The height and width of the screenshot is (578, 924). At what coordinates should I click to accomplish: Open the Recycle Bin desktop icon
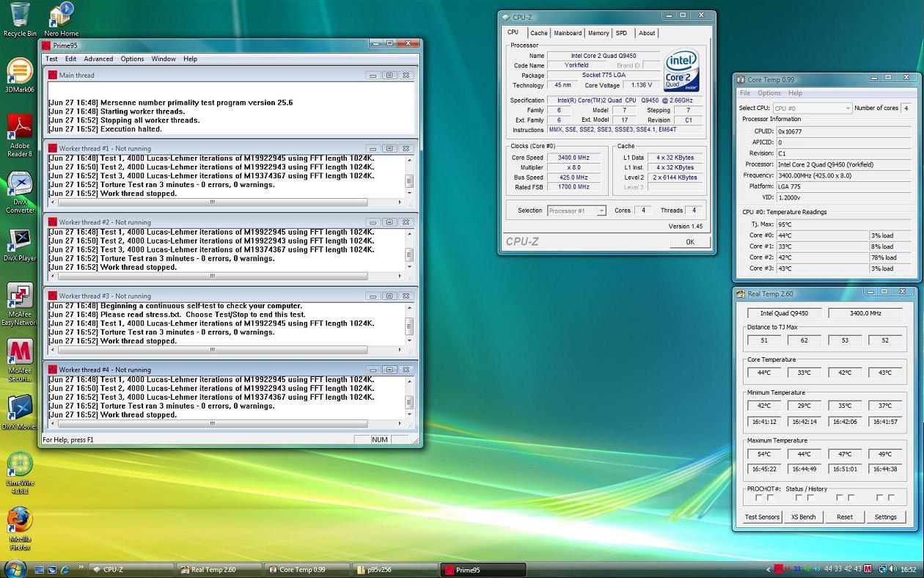(20, 20)
